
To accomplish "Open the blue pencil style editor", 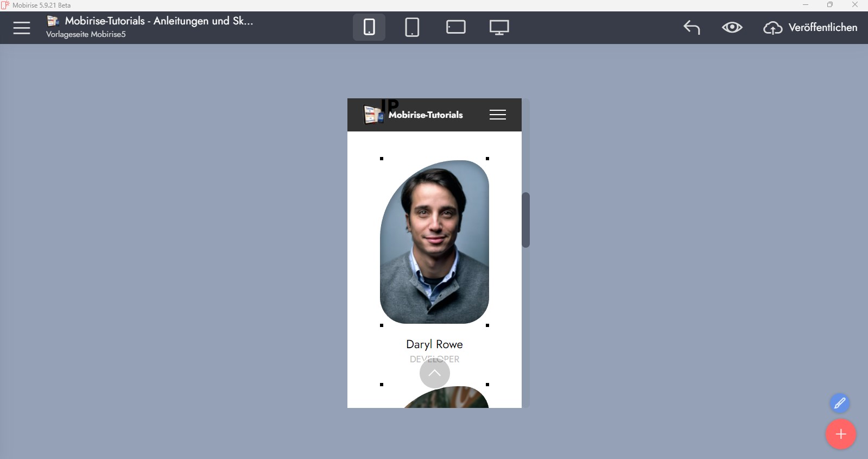I will [x=839, y=403].
